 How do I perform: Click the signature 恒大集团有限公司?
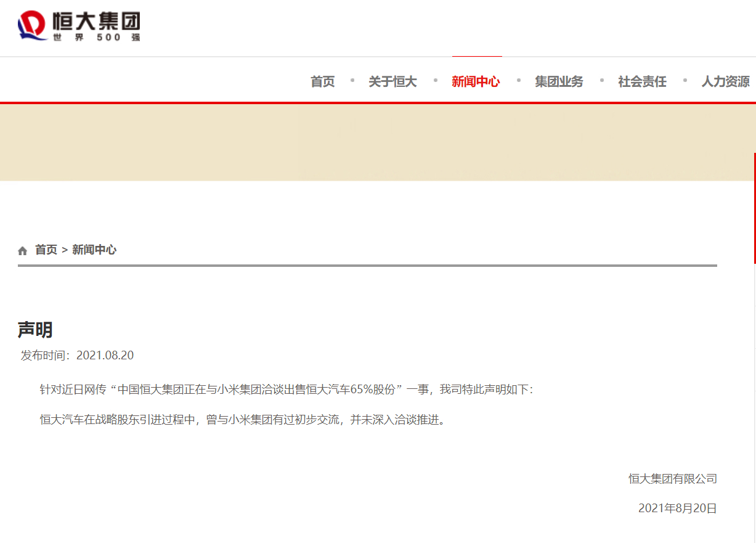click(673, 478)
